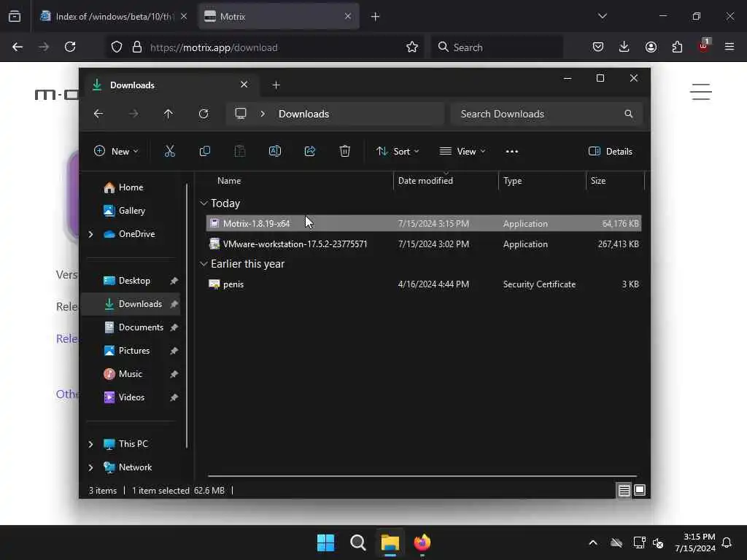The width and height of the screenshot is (747, 560).
Task: Open Pictures in navigation pane
Action: pos(133,351)
